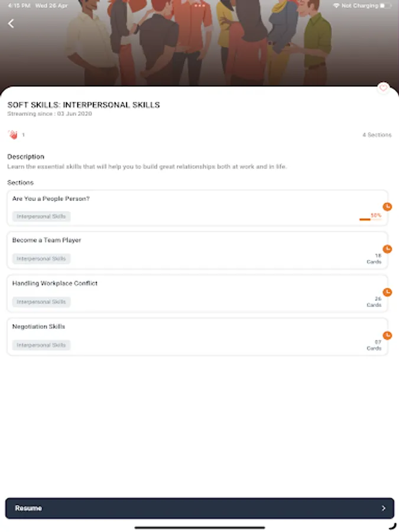Click clock icon on People Person section
The width and height of the screenshot is (399, 532).
point(387,207)
